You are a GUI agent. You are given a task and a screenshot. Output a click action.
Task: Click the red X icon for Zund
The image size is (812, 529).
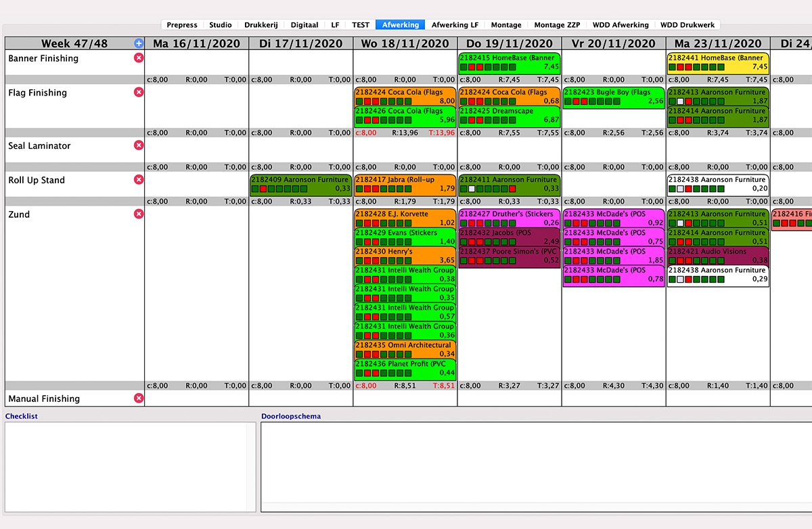[139, 214]
